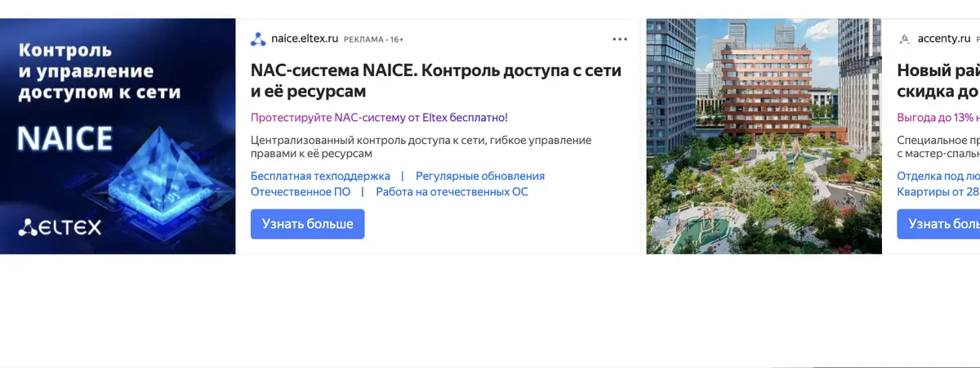Viewport: 980px width, 368px height.
Task: Open 'Отечественное ПО' quick link
Action: [301, 191]
